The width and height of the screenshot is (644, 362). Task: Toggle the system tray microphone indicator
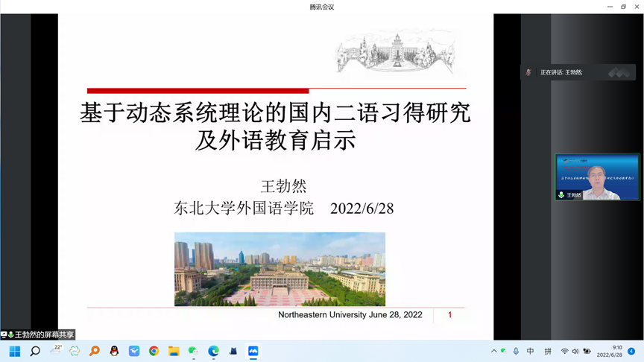pos(516,352)
